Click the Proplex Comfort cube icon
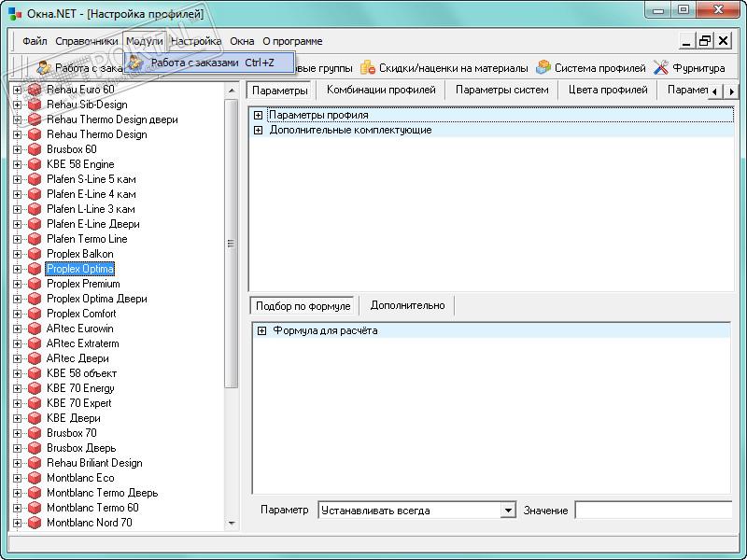 (35, 314)
